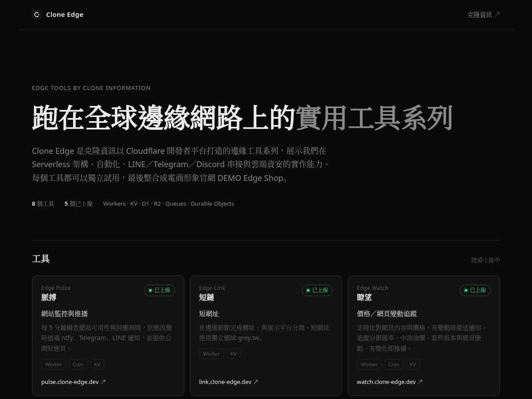Click the KV tag on Edge Link card
The height and width of the screenshot is (399, 532).
(234, 354)
